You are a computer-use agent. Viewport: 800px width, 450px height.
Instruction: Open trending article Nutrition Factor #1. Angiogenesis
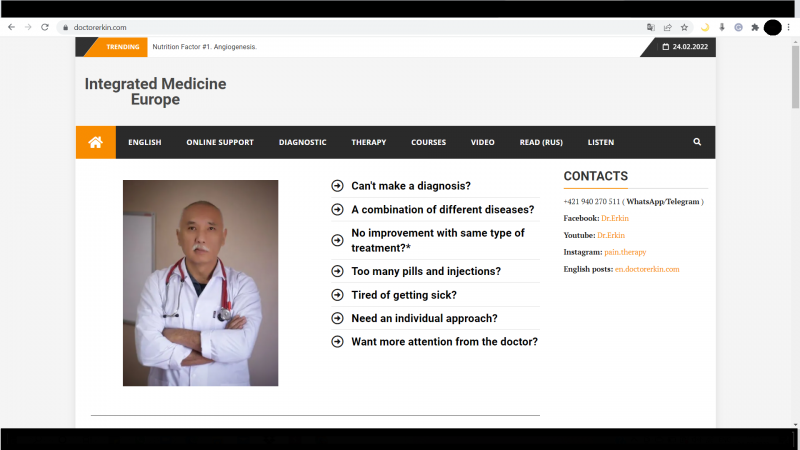click(205, 46)
